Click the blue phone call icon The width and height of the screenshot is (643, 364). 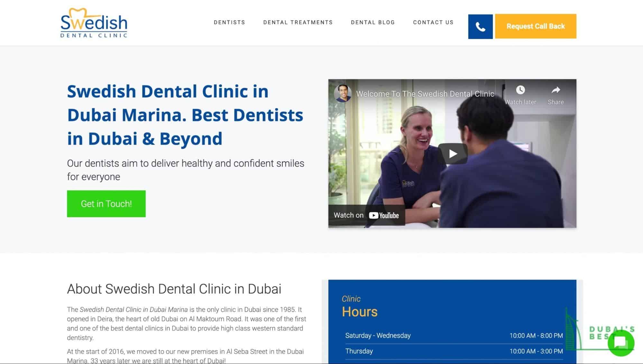coord(480,26)
